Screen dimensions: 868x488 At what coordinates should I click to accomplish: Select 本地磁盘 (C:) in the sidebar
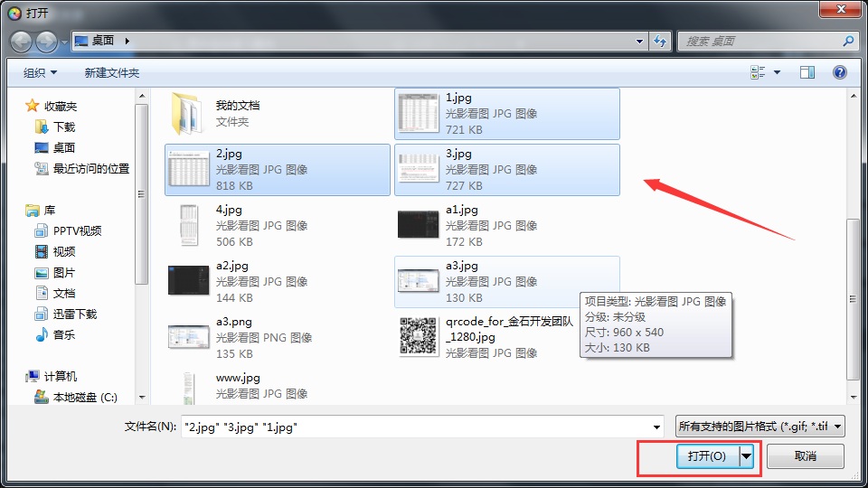[84, 397]
